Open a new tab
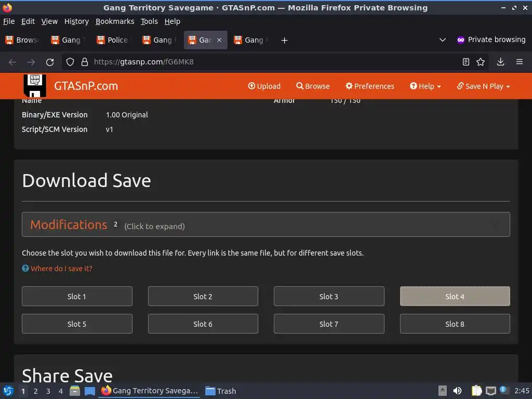532x399 pixels. [284, 41]
